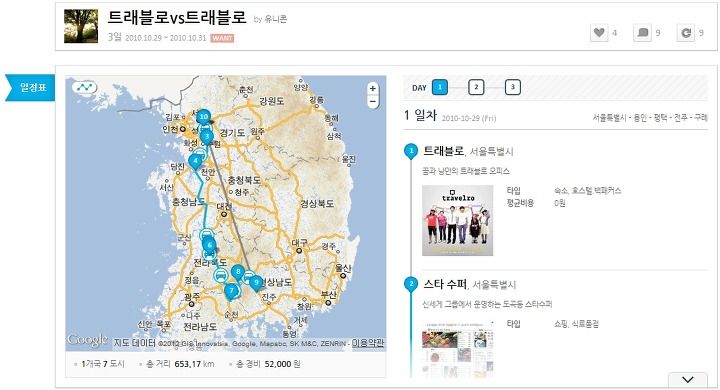Click the date 2010-10-29 (Fri)
Screen dimensions: 720x390
[469, 118]
